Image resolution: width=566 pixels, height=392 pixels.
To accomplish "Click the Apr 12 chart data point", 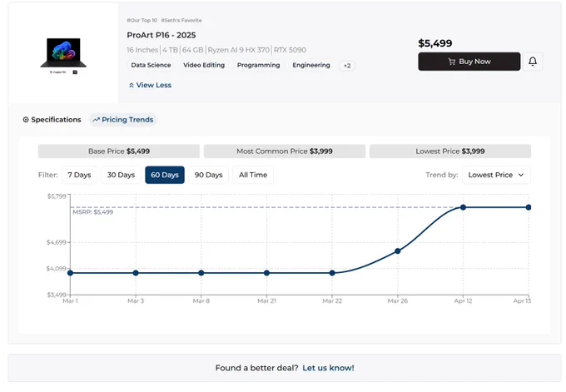I will coord(463,207).
